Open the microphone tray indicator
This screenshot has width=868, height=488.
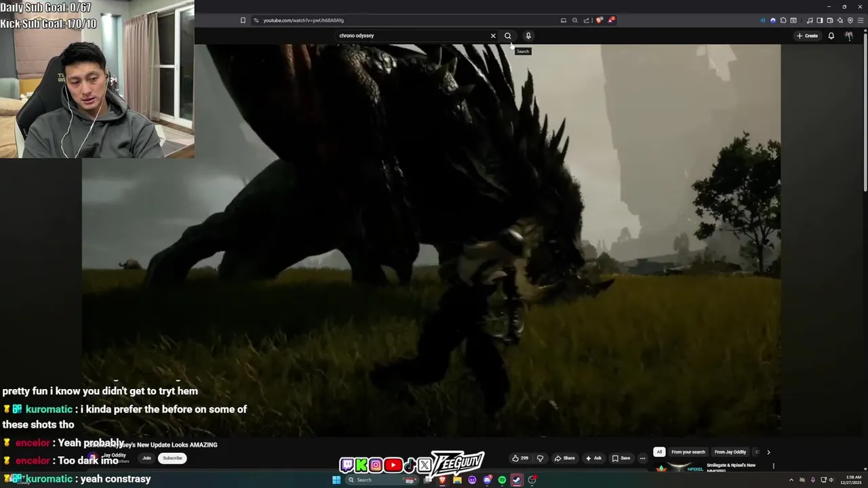point(813,480)
